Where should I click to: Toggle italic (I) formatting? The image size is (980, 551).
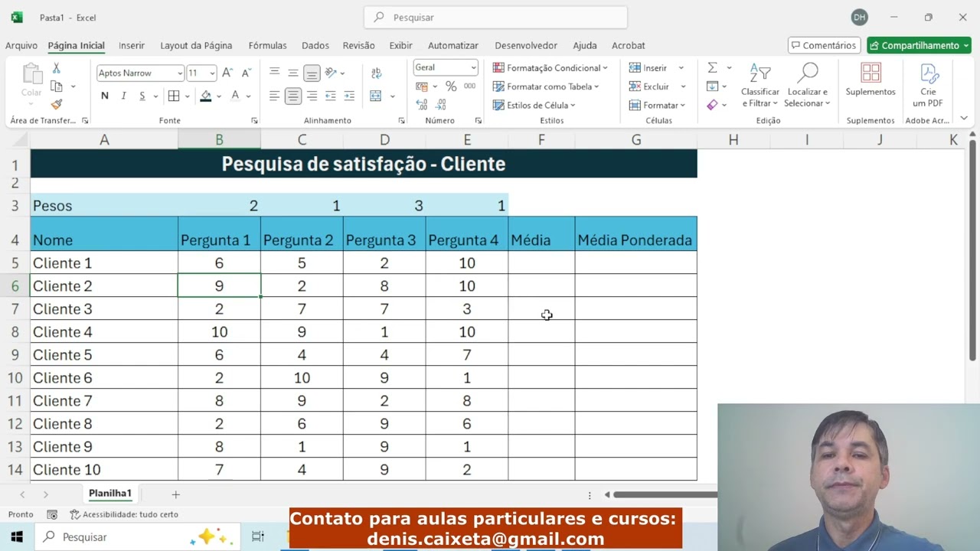(123, 96)
